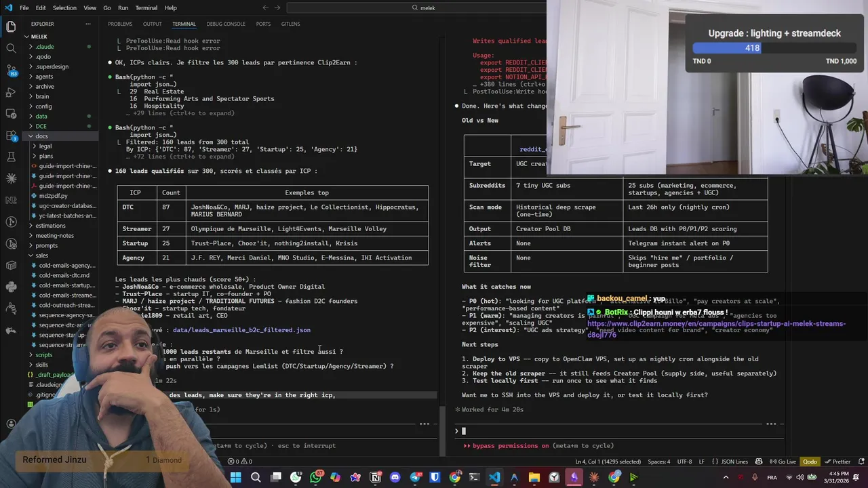Screen dimensions: 868x488
Task: Open the Terminal app on taskbar
Action: pos(475,477)
